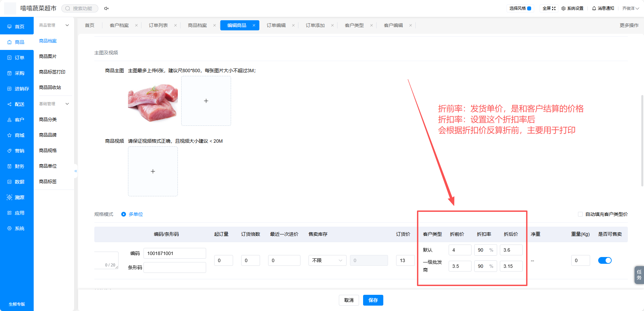Open 系统设置 system settings
The width and height of the screenshot is (644, 311).
click(x=572, y=8)
